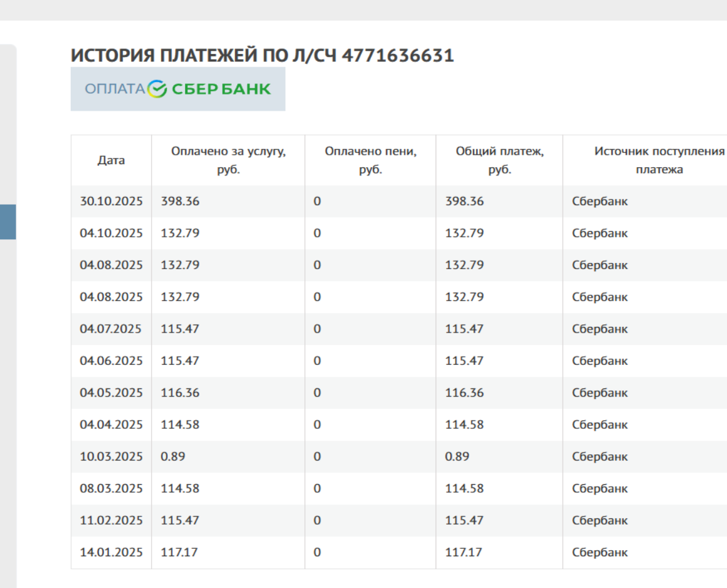The image size is (727, 588).
Task: Select the 10.03.2025 date cell
Action: (111, 456)
